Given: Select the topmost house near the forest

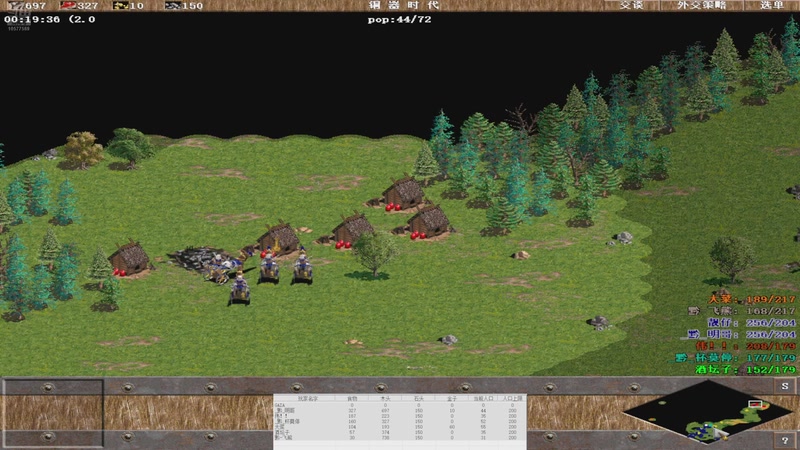Looking at the screenshot, I should (x=403, y=193).
